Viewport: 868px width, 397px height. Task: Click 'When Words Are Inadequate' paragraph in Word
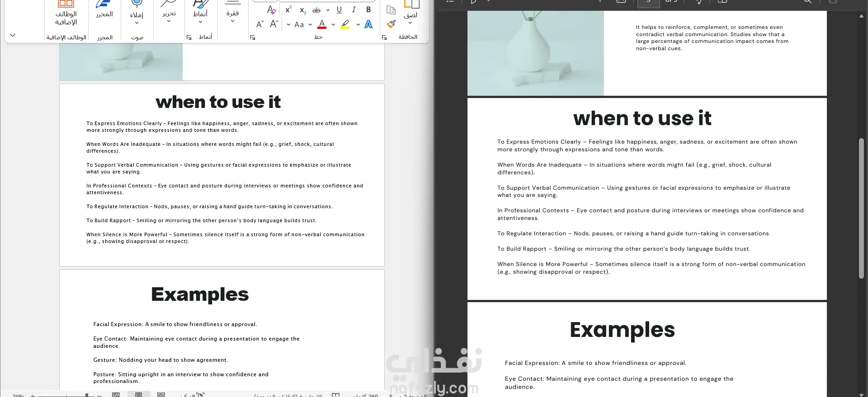pos(210,148)
